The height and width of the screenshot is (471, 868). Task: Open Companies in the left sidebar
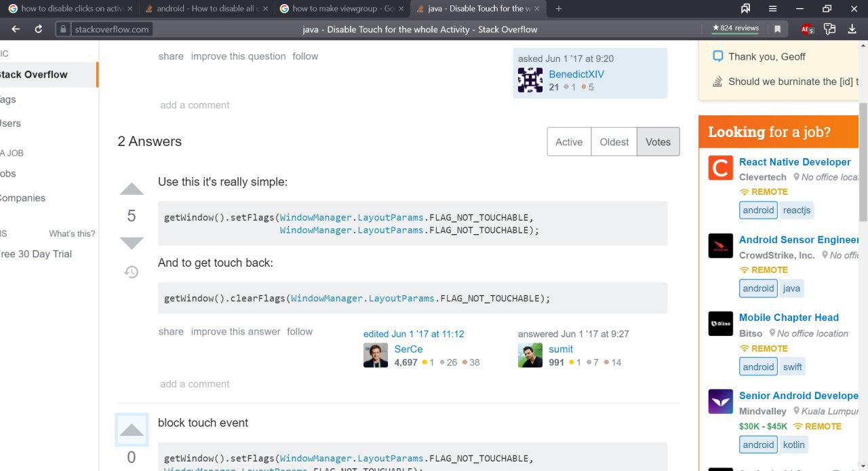[23, 198]
